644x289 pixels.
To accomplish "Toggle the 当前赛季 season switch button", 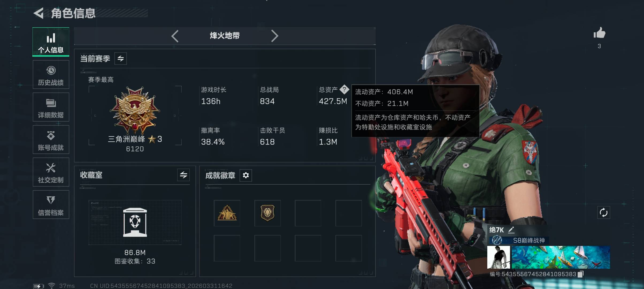I will click(x=121, y=59).
